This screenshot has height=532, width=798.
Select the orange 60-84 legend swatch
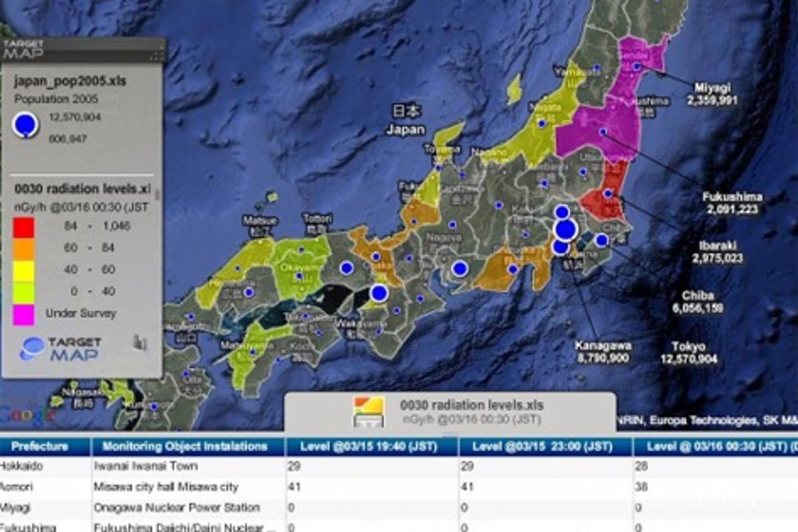pos(23,248)
